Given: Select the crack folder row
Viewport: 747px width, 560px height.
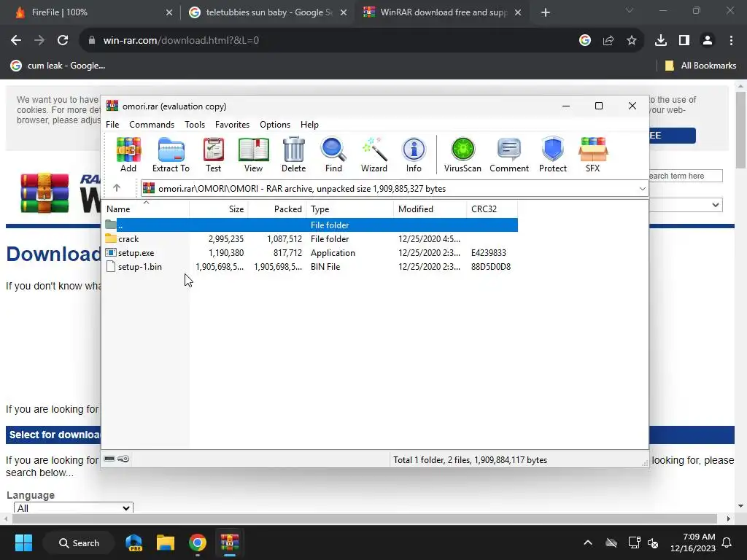Looking at the screenshot, I should coord(311,239).
